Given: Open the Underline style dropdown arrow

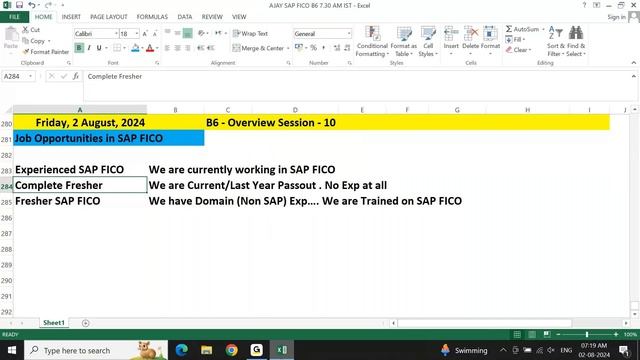Looking at the screenshot, I should [x=106, y=48].
